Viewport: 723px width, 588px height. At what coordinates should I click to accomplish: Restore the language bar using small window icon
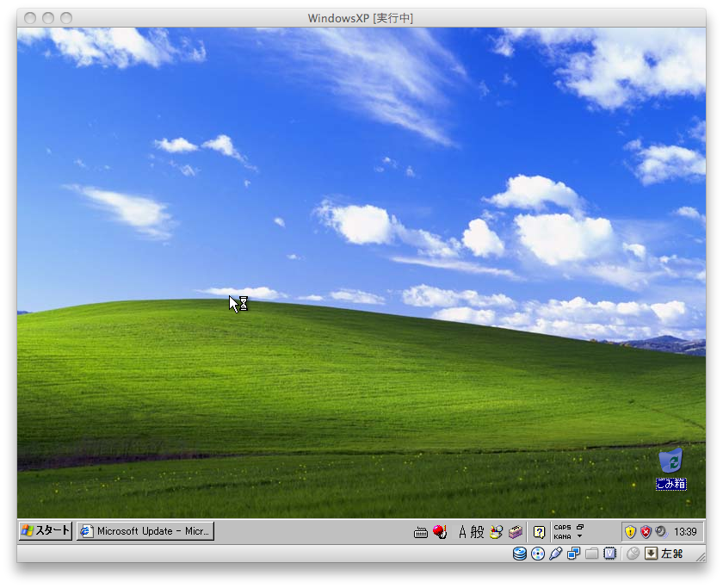pos(580,527)
